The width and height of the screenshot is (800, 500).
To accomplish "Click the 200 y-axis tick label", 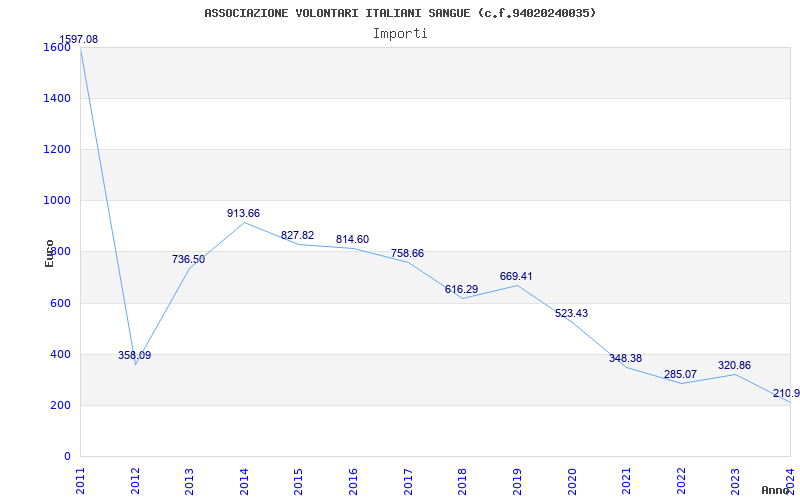I will click(59, 406).
